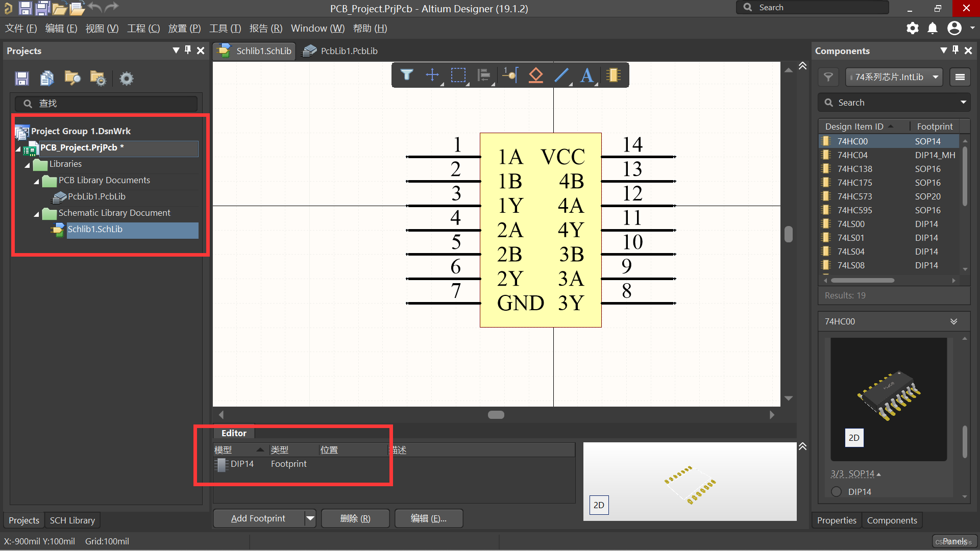Open the Components panel hamburger menu

tap(960, 77)
